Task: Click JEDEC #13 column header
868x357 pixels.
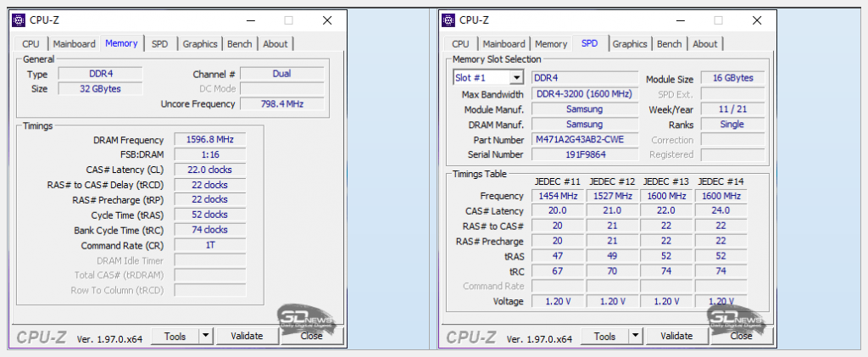Action: (x=666, y=181)
